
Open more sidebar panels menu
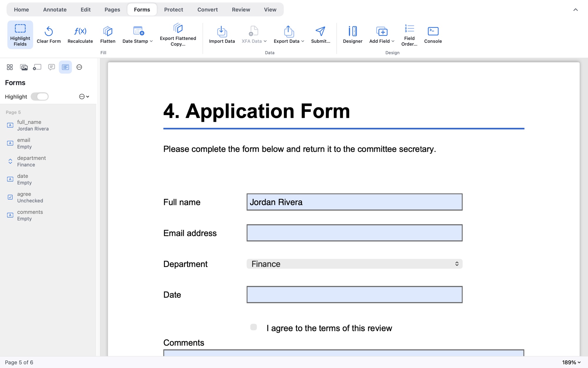(79, 67)
